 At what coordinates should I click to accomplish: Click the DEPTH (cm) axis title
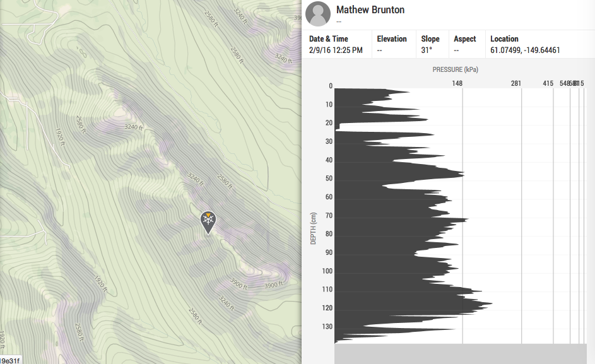point(313,228)
